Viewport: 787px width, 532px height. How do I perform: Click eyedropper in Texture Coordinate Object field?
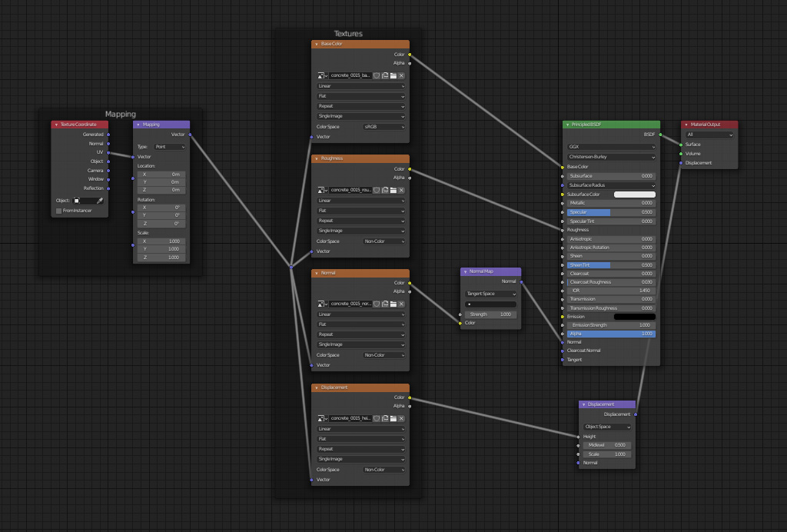click(99, 201)
